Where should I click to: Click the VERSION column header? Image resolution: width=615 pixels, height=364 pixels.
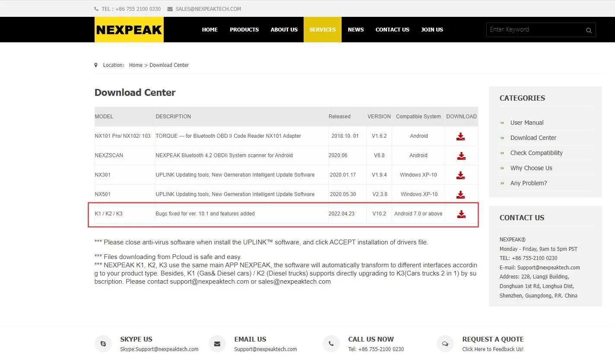379,117
